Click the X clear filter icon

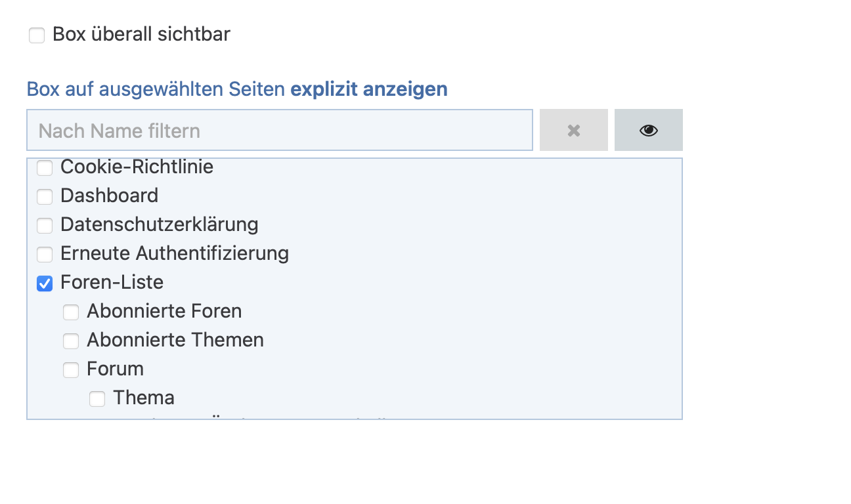point(573,130)
